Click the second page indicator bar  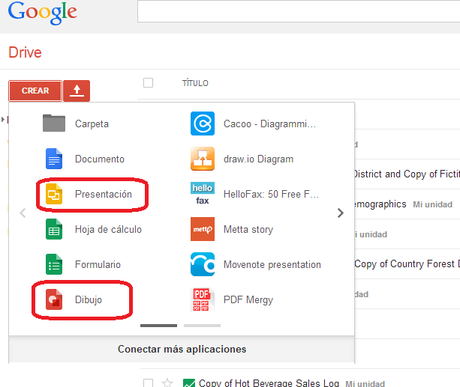[x=202, y=325]
